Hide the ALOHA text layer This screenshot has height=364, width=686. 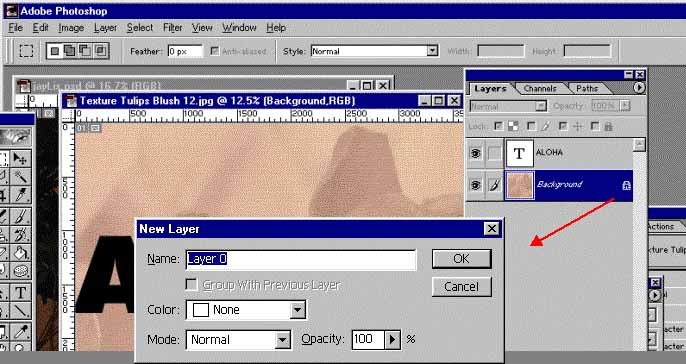point(476,153)
